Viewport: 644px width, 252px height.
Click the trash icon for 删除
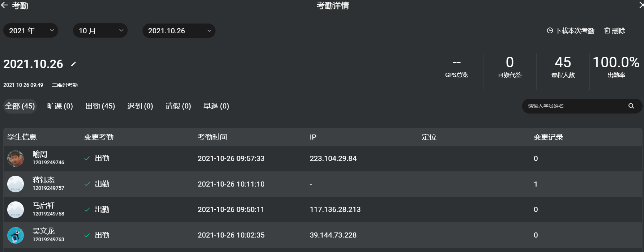607,31
